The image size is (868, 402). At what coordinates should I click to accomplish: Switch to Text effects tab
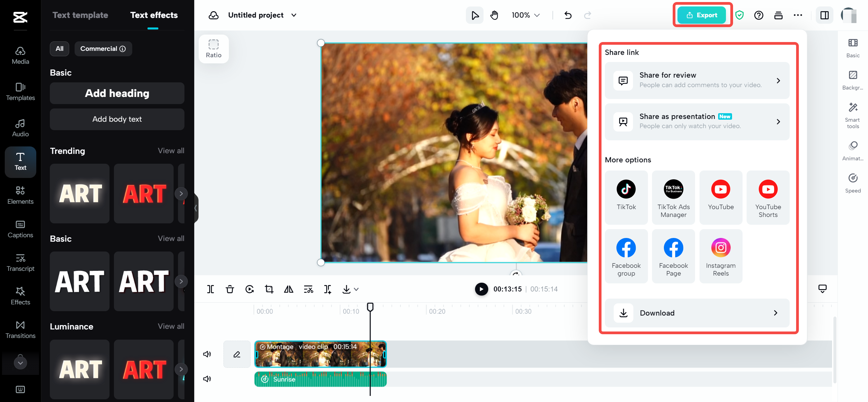tap(154, 15)
